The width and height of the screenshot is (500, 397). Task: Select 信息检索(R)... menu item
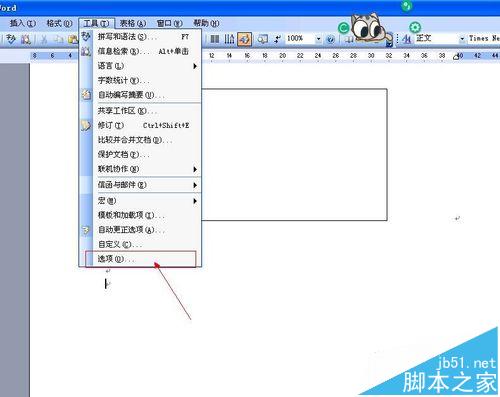coord(140,51)
